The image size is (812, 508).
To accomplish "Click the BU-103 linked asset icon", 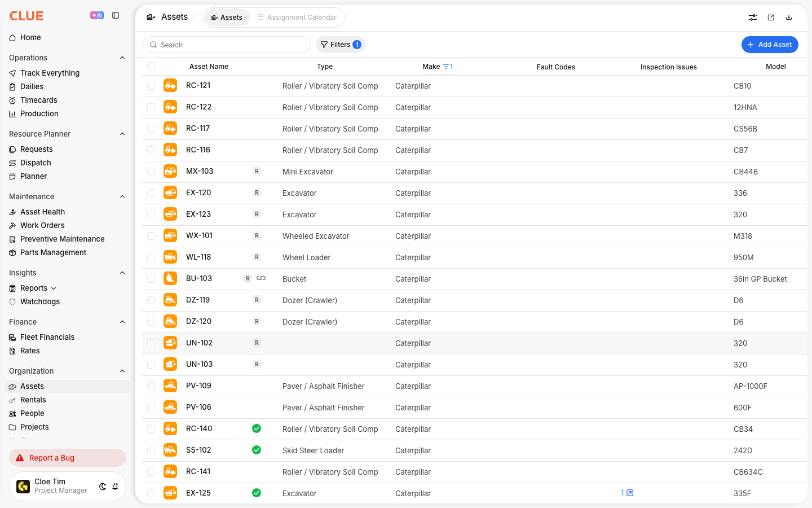I will pyautogui.click(x=261, y=278).
